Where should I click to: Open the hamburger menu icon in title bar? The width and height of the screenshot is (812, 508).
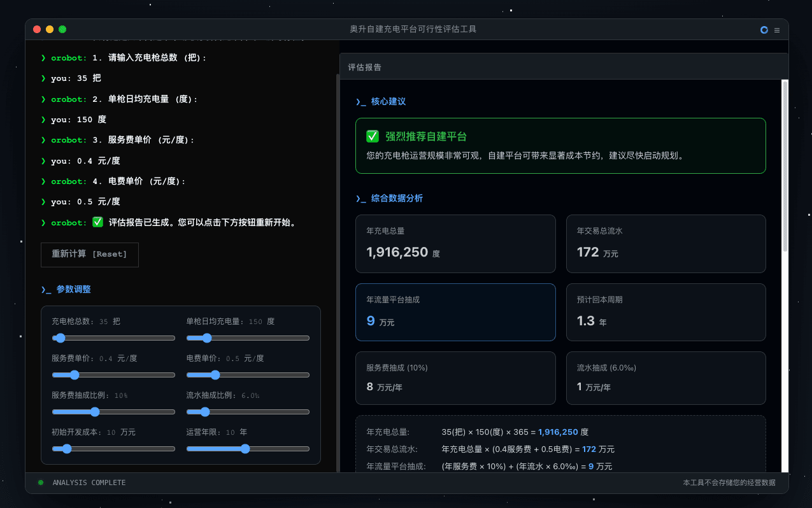(x=777, y=30)
